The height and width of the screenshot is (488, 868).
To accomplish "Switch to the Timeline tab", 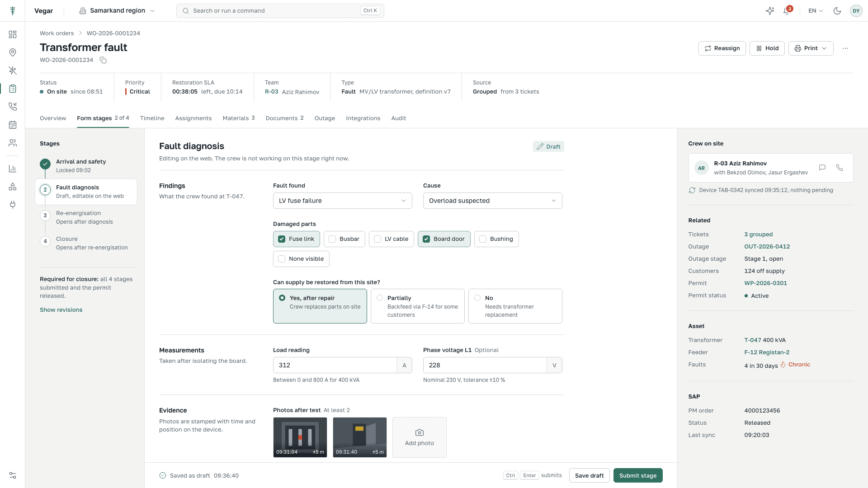I will (152, 118).
